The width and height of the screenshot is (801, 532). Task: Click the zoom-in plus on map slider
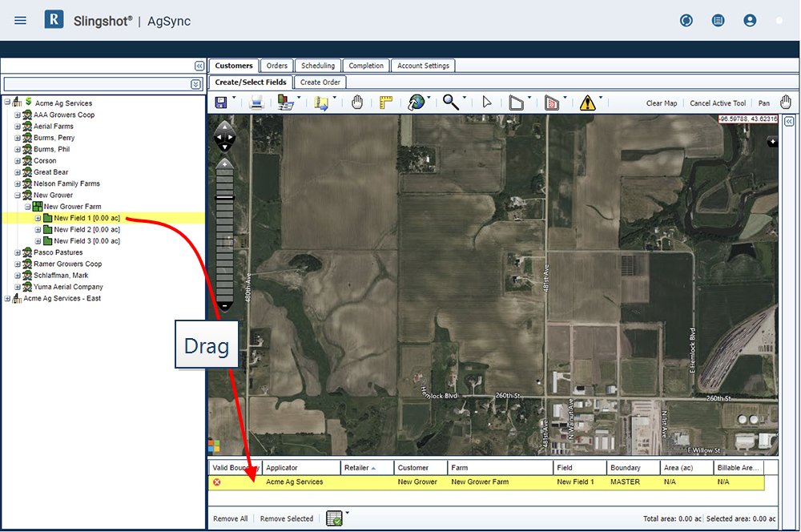pyautogui.click(x=224, y=164)
